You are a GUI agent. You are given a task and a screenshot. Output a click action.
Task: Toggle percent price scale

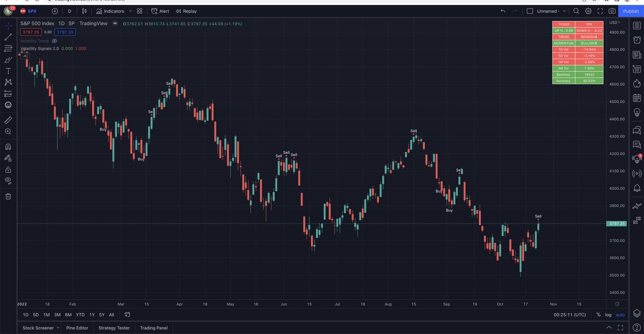click(x=598, y=315)
